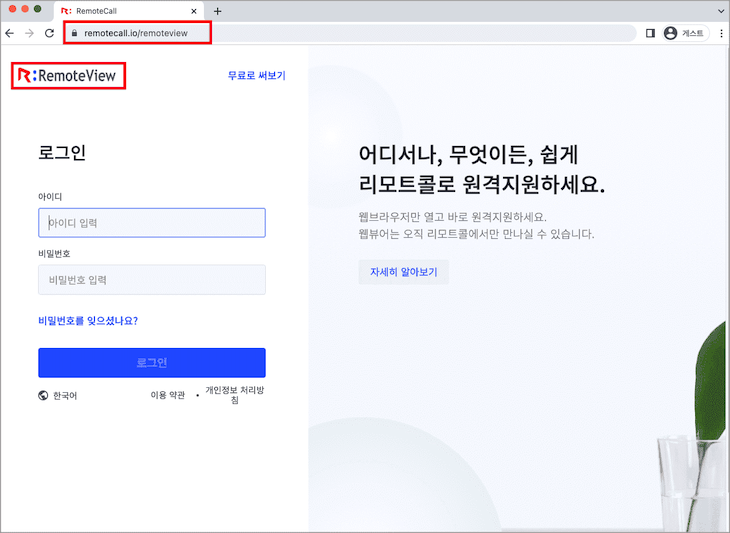Screen dimensions: 730x533
Task: Click text 웹브라우저만 열고 바로 원격지원하세요.
Action: point(453,217)
